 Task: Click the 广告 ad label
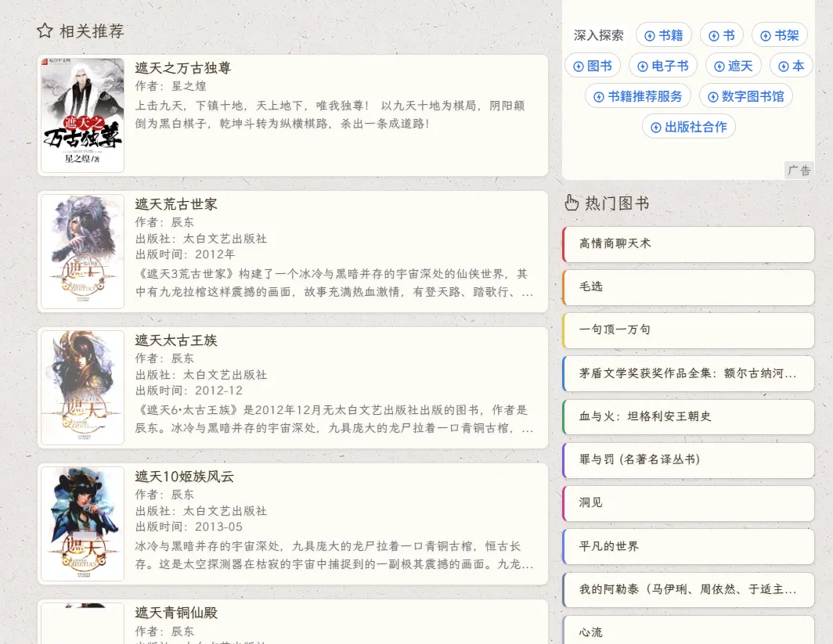(799, 171)
